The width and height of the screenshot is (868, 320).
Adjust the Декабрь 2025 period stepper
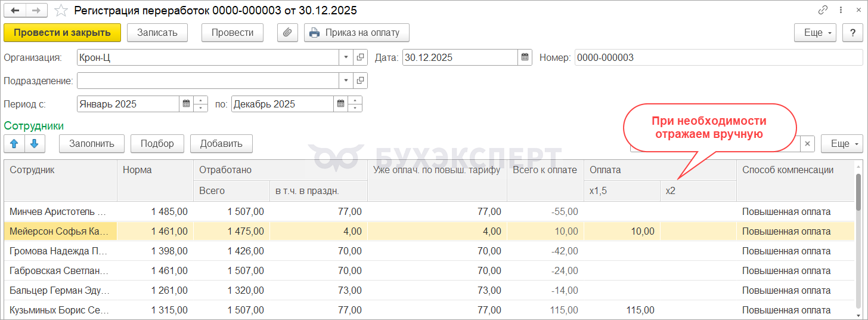tap(355, 104)
